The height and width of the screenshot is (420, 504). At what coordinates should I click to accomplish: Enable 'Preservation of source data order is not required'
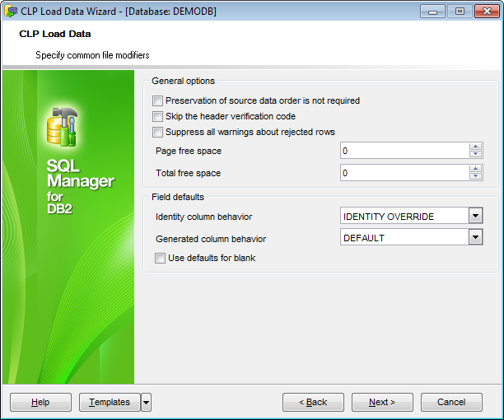click(x=157, y=101)
